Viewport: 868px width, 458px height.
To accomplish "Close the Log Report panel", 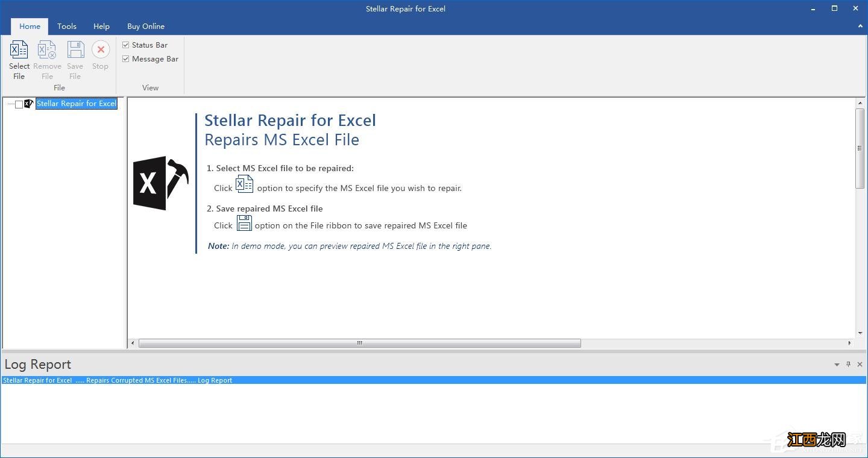I will tap(860, 365).
